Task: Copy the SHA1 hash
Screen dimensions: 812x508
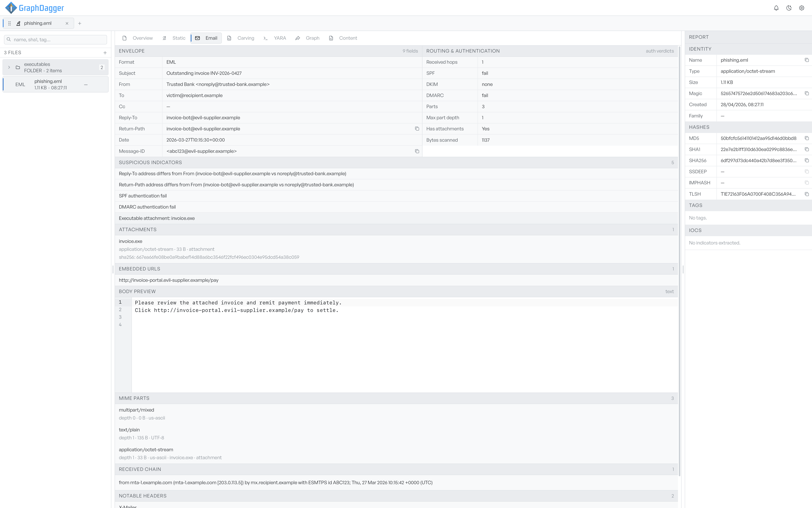Action: (x=807, y=149)
